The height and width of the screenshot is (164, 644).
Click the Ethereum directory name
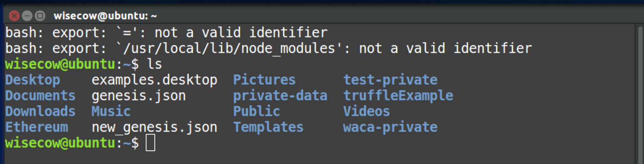[x=36, y=127]
